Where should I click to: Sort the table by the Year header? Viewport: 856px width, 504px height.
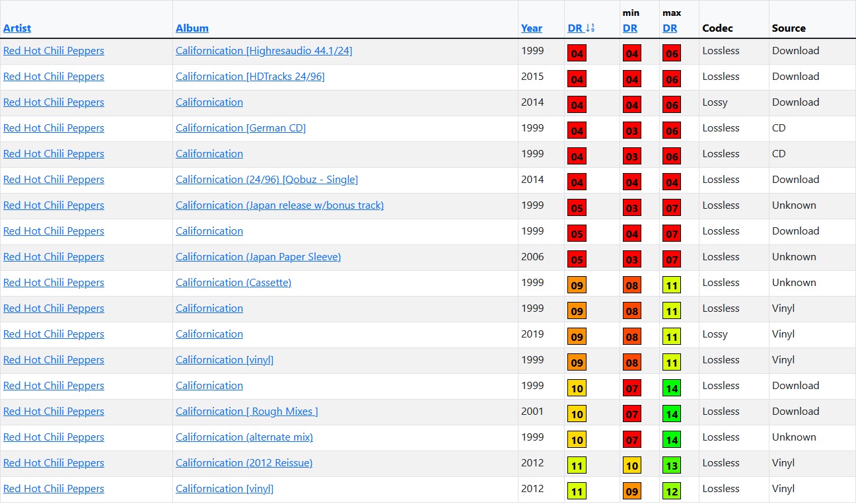pos(532,28)
